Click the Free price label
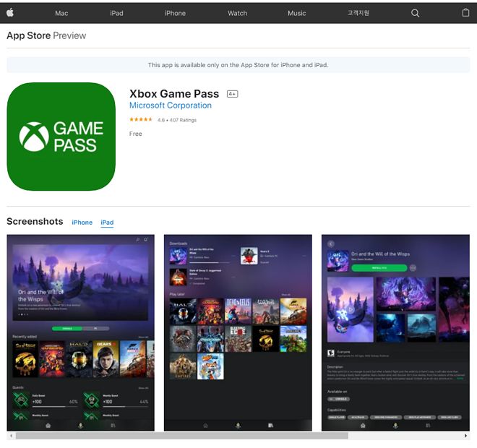This screenshot has height=448, width=477. tap(135, 134)
